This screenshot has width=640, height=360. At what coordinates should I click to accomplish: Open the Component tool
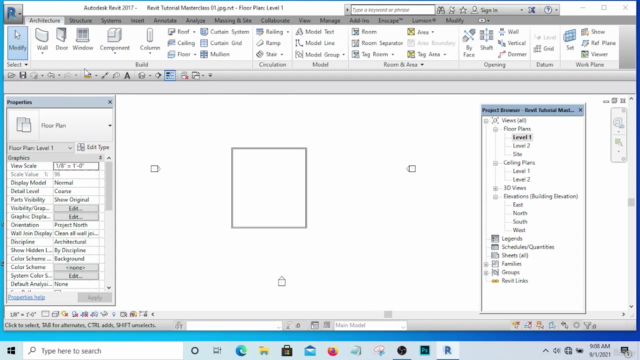tap(114, 41)
